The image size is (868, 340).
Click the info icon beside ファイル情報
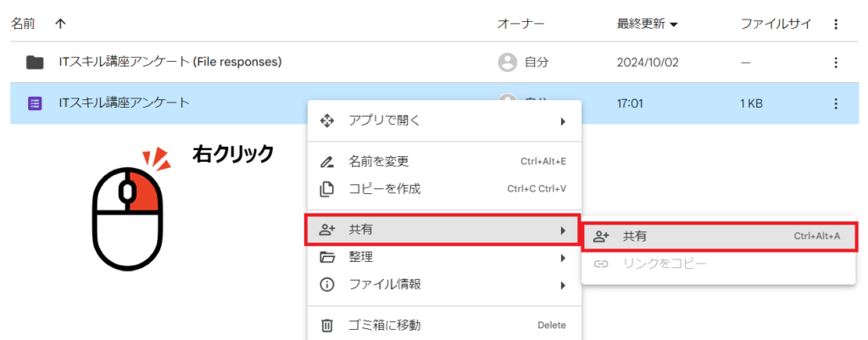[326, 285]
